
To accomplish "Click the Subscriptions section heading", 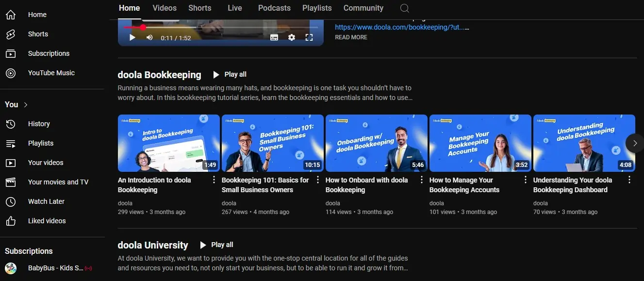I will pyautogui.click(x=29, y=251).
